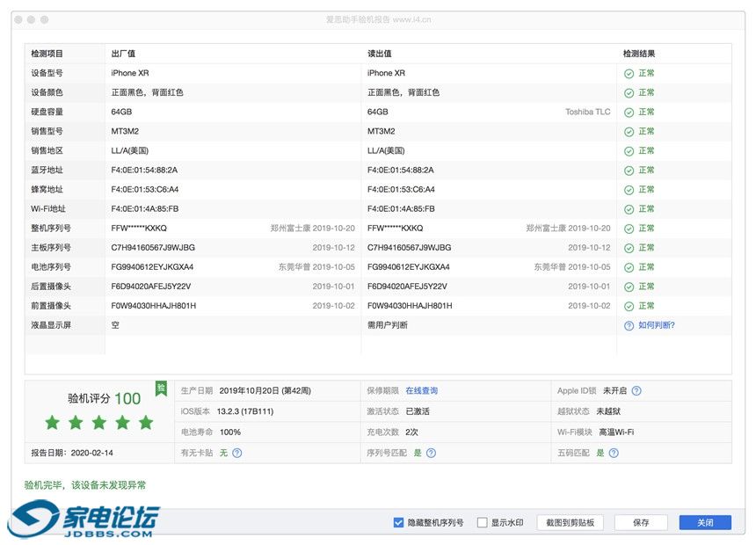Click the iOS version 13.2.3 (17B111)
This screenshot has height=545, width=756.
245,411
